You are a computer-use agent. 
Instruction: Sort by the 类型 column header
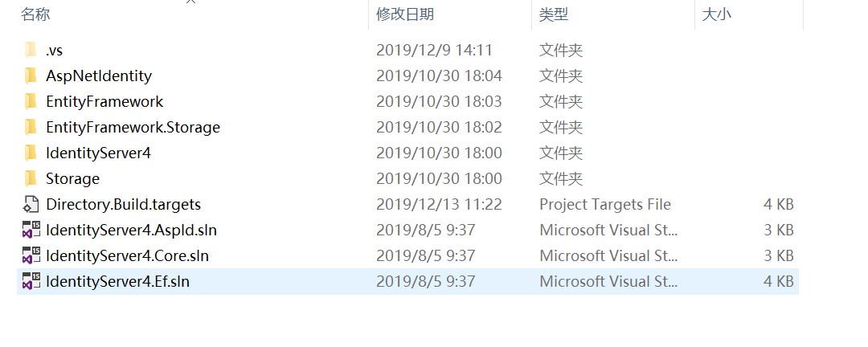pos(553,14)
